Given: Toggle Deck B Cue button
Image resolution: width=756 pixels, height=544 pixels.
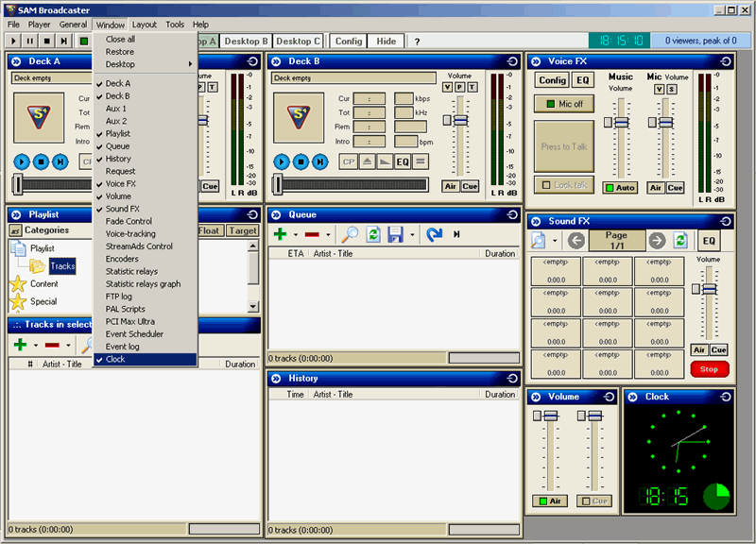Looking at the screenshot, I should (470, 186).
